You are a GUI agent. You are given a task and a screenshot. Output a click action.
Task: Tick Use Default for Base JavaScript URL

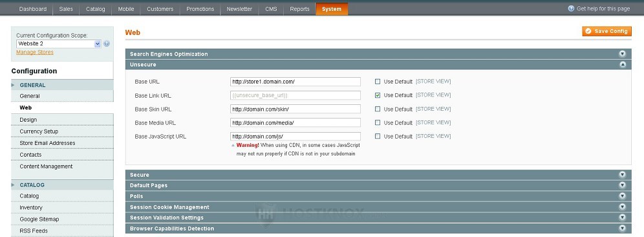tap(378, 136)
